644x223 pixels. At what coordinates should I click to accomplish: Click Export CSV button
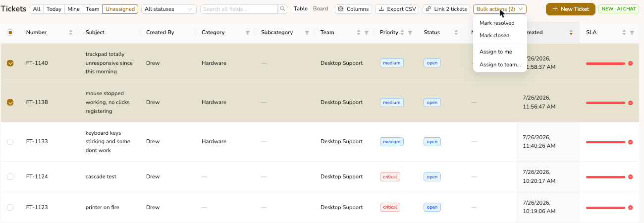[x=397, y=9]
